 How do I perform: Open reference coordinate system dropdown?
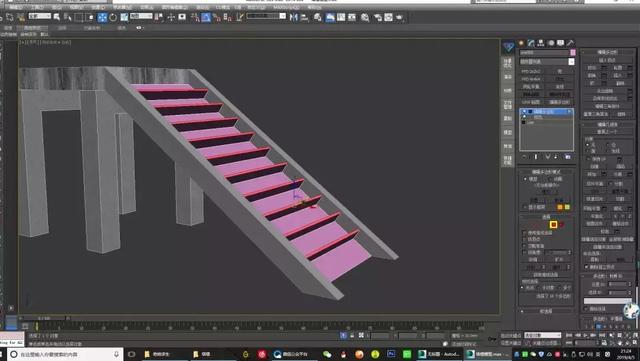click(x=141, y=16)
